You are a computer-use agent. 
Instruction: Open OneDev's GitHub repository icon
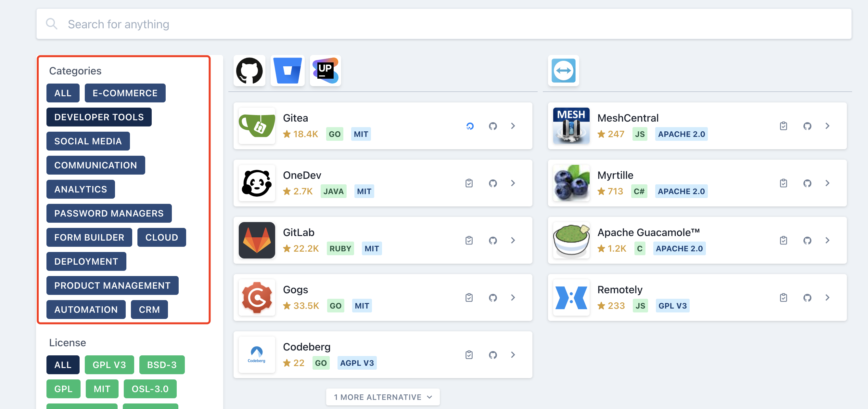coord(493,183)
